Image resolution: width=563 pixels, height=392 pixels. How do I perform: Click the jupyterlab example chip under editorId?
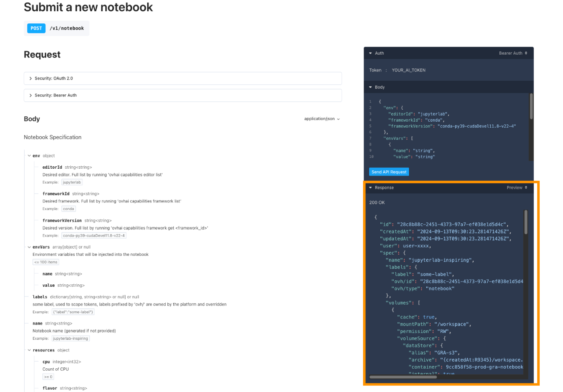point(72,182)
